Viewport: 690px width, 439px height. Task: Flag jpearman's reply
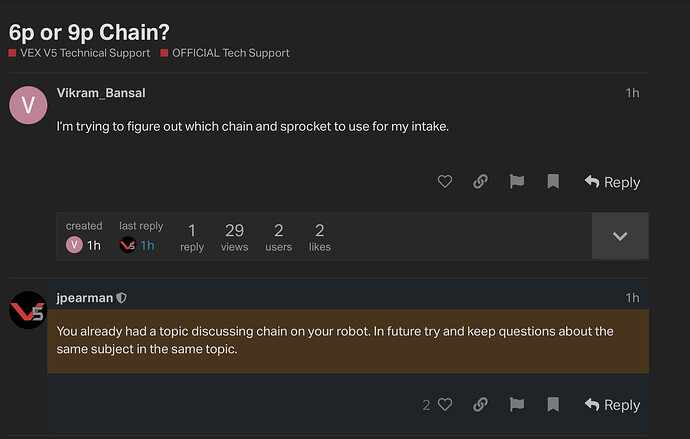[516, 405]
